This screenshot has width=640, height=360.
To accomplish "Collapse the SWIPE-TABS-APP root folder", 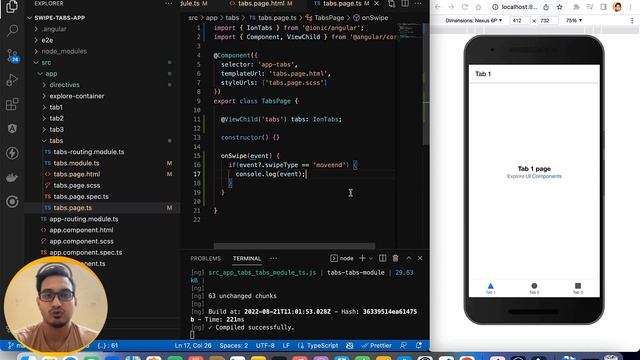I will [x=59, y=18].
